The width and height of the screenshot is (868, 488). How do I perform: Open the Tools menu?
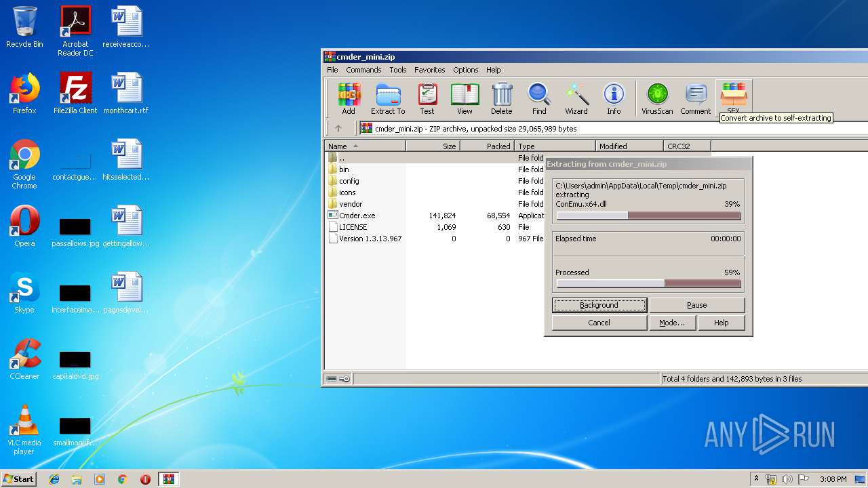pos(398,70)
